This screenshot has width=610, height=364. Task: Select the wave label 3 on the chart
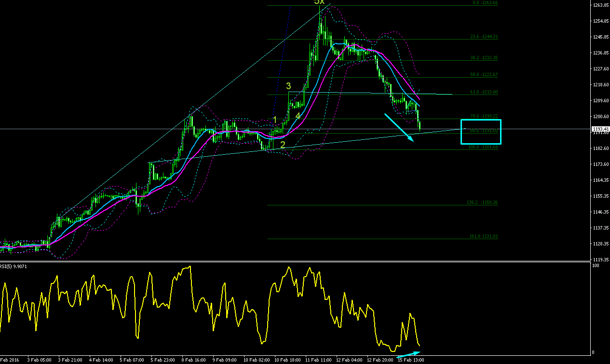288,86
